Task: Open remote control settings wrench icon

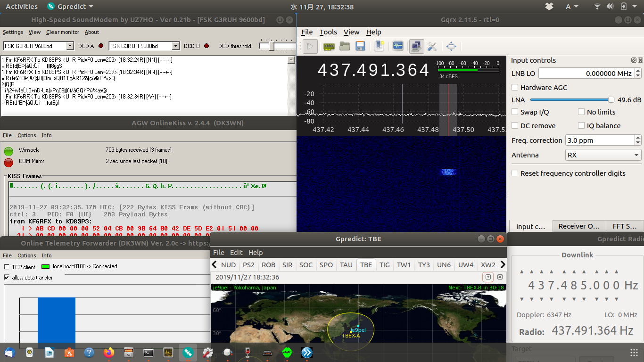Action: 432,46
